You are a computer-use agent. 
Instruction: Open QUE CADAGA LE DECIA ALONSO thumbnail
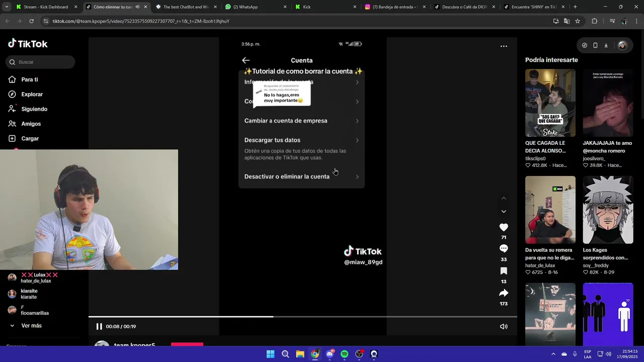[550, 103]
